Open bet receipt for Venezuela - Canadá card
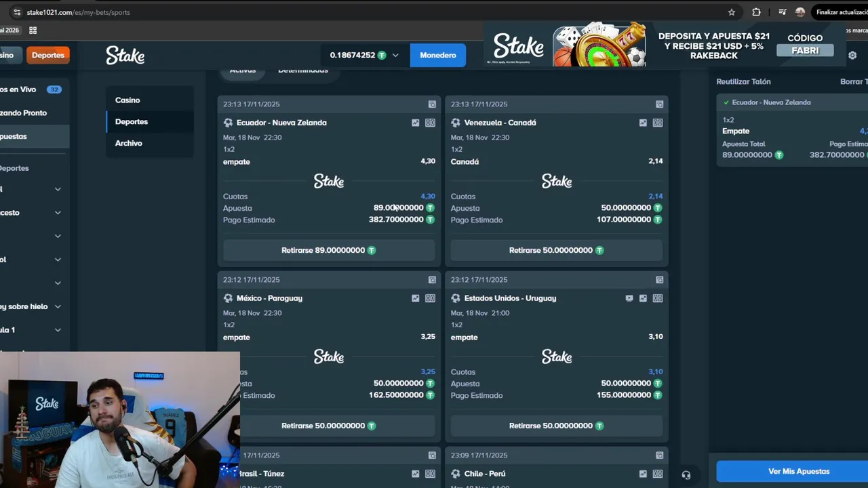The width and height of the screenshot is (868, 488). pyautogui.click(x=659, y=104)
